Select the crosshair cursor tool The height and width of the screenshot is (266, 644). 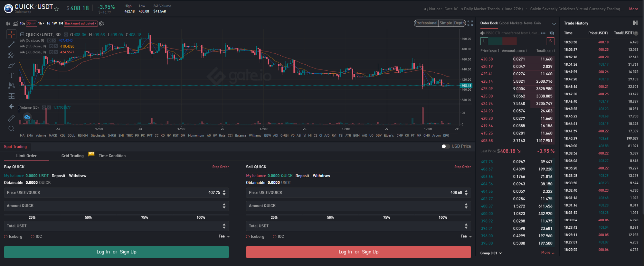[11, 34]
